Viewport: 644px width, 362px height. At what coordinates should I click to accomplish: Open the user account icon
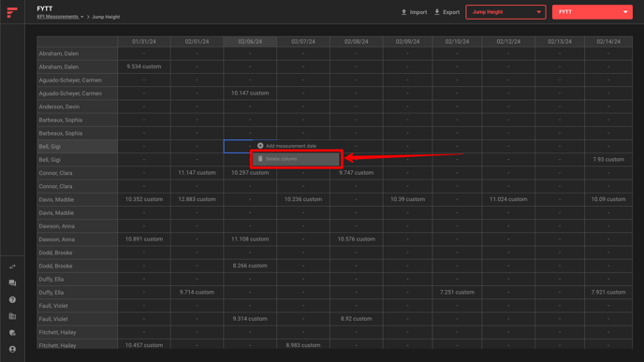click(x=12, y=349)
